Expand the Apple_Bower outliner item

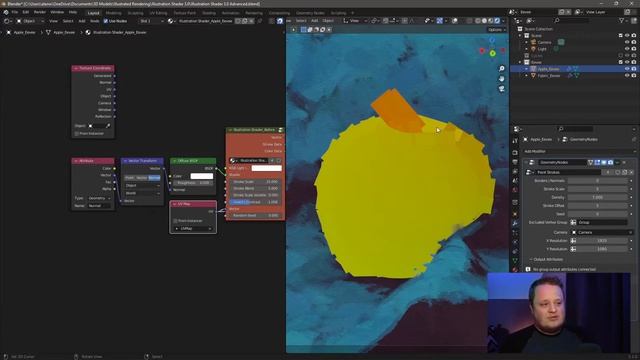(527, 69)
